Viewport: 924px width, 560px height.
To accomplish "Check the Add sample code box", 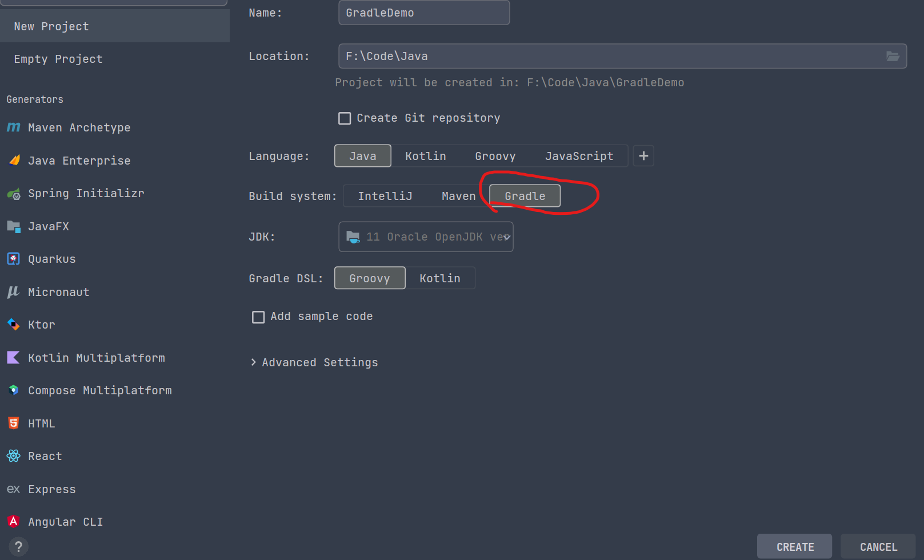I will (258, 317).
